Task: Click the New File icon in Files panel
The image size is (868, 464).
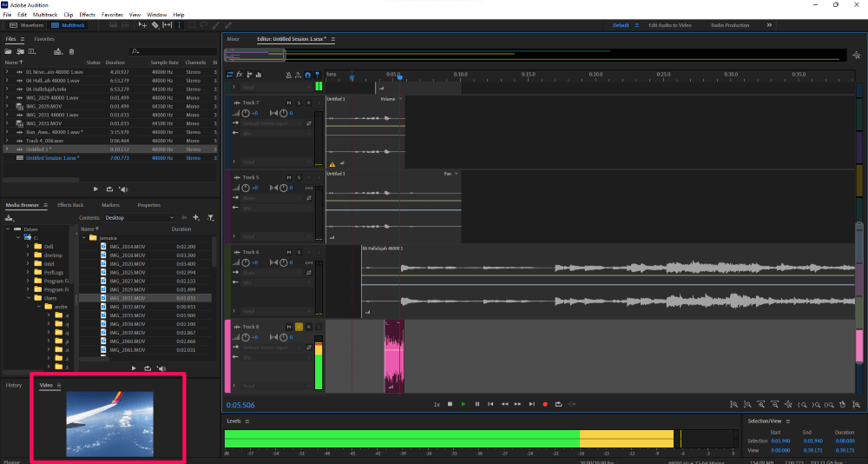Action: pyautogui.click(x=31, y=51)
